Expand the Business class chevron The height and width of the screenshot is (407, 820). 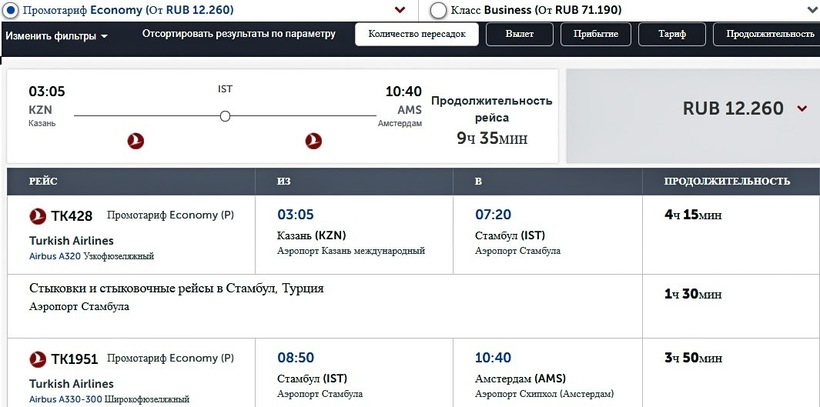(x=811, y=10)
